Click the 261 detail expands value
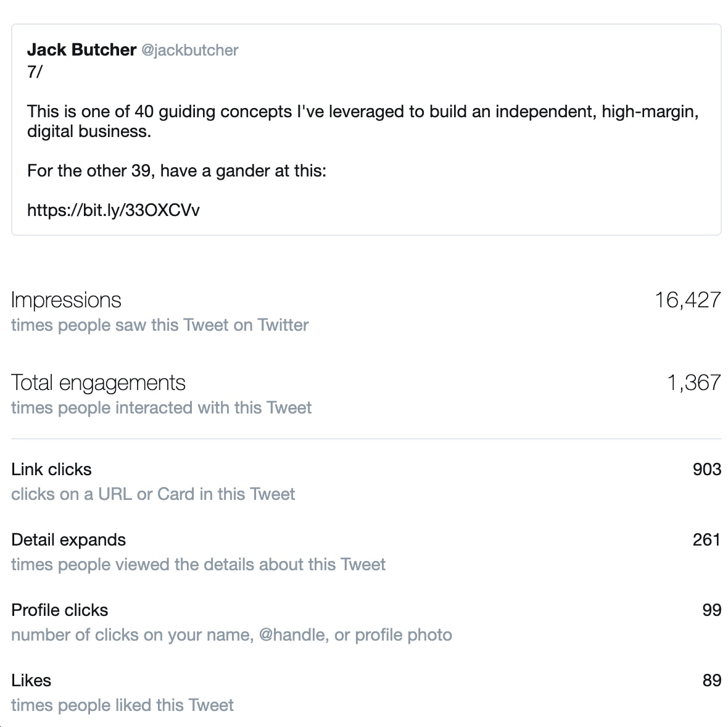This screenshot has width=728, height=727. coord(706,540)
